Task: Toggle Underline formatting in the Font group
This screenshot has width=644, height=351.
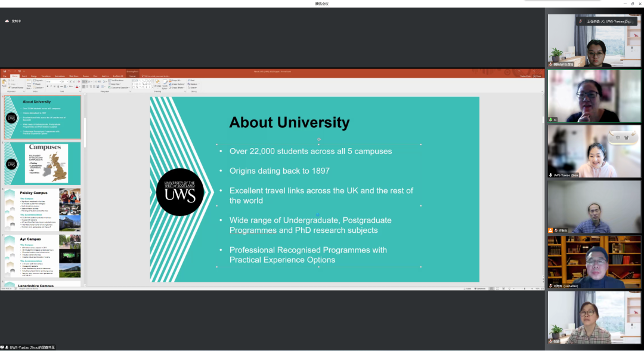Action: pos(55,87)
